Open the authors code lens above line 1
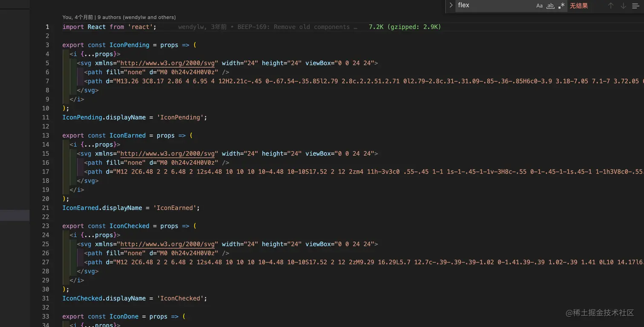644x327 pixels. 119,17
